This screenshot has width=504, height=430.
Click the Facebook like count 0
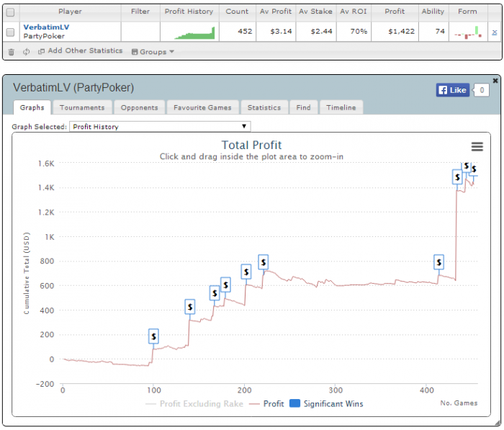click(x=482, y=90)
